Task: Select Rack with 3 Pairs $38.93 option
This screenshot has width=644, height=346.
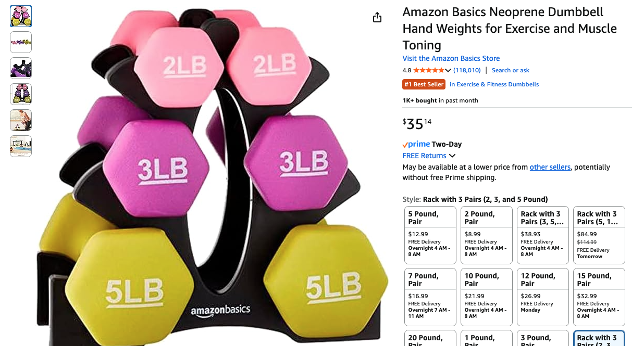Action: pyautogui.click(x=543, y=235)
